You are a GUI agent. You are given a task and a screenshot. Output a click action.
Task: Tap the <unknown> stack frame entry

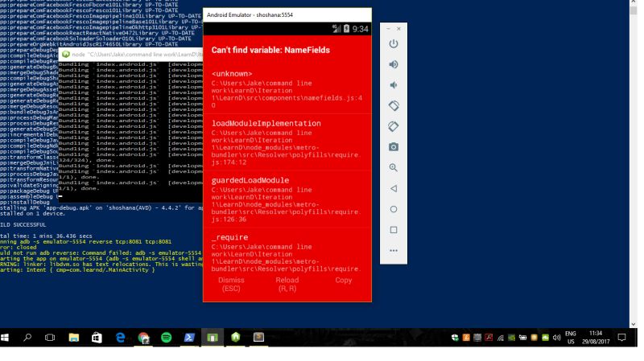287,89
